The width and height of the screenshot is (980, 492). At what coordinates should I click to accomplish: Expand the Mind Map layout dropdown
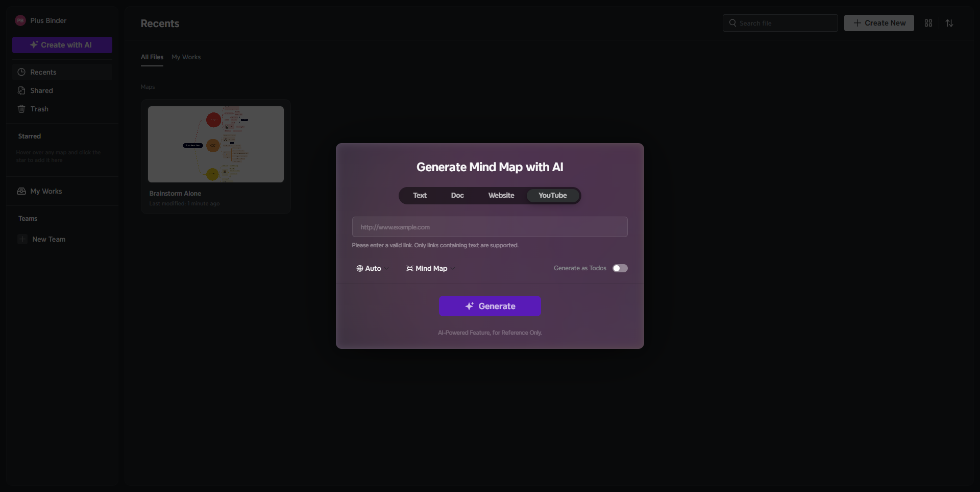pyautogui.click(x=430, y=268)
